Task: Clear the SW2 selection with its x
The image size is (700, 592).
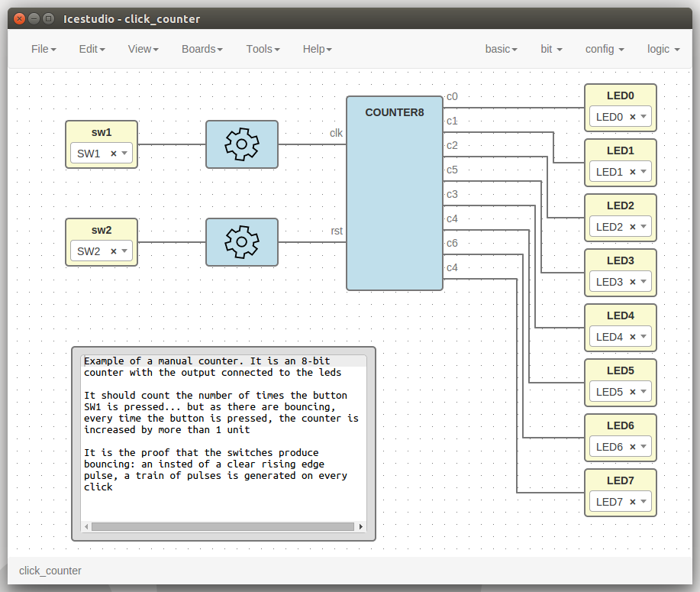Action: click(114, 251)
